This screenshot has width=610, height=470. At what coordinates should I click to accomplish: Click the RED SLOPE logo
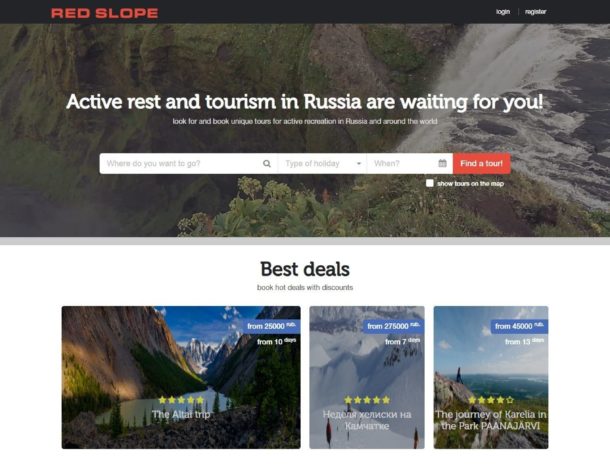pyautogui.click(x=104, y=13)
